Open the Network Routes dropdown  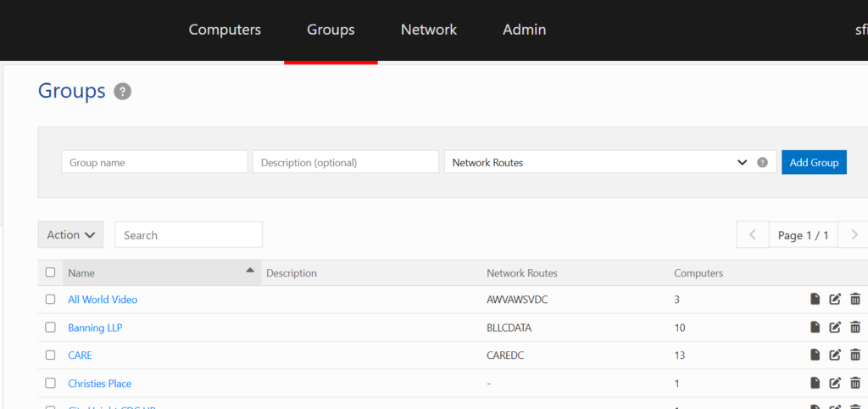click(x=598, y=163)
